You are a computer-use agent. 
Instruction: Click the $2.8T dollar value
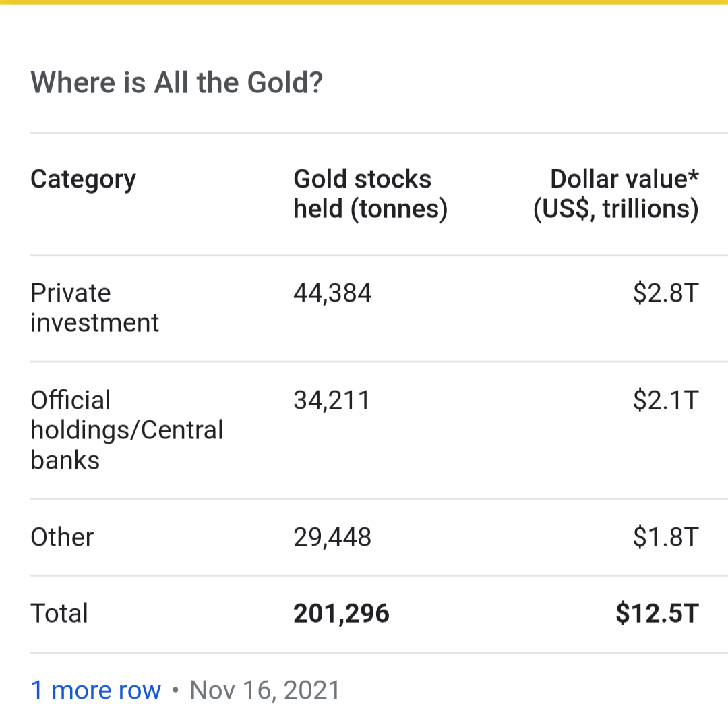tap(666, 293)
